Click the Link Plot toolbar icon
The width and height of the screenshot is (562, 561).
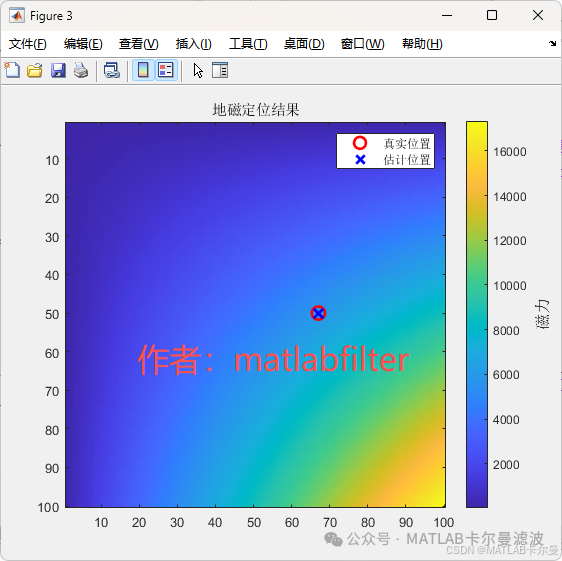point(111,70)
